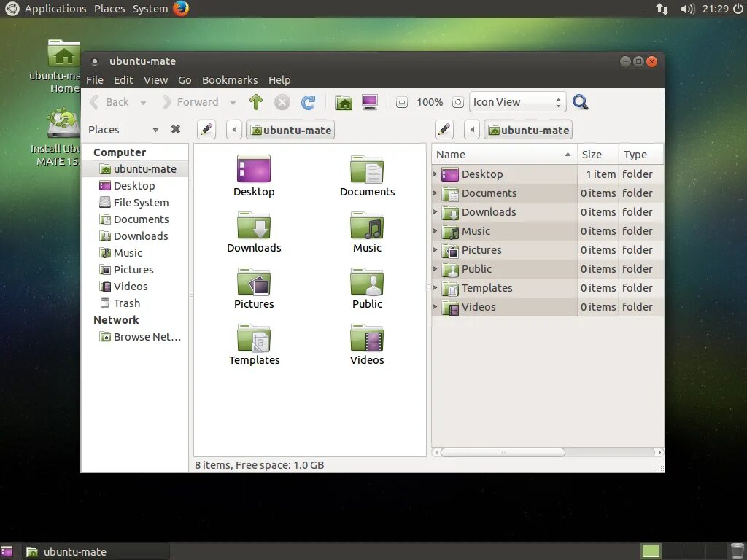Screen dimensions: 747x560
Task: Expand Music row in list view
Action: point(435,231)
